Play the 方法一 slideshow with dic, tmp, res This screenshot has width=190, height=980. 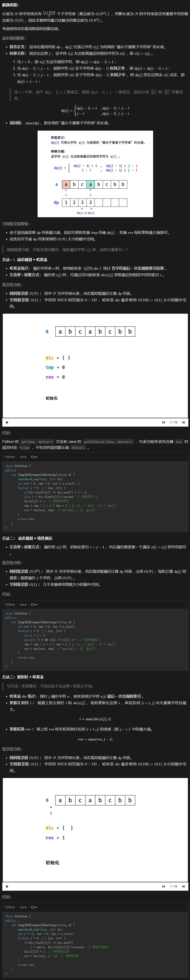7,422
